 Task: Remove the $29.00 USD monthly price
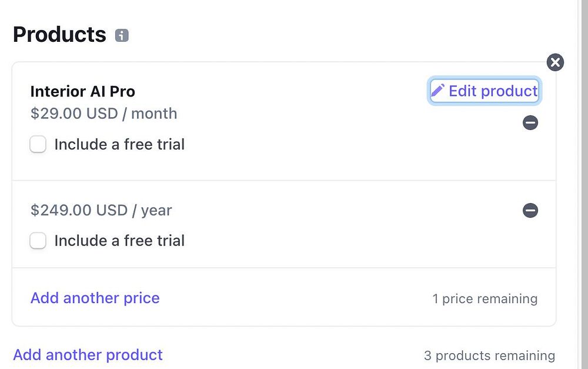coord(530,122)
